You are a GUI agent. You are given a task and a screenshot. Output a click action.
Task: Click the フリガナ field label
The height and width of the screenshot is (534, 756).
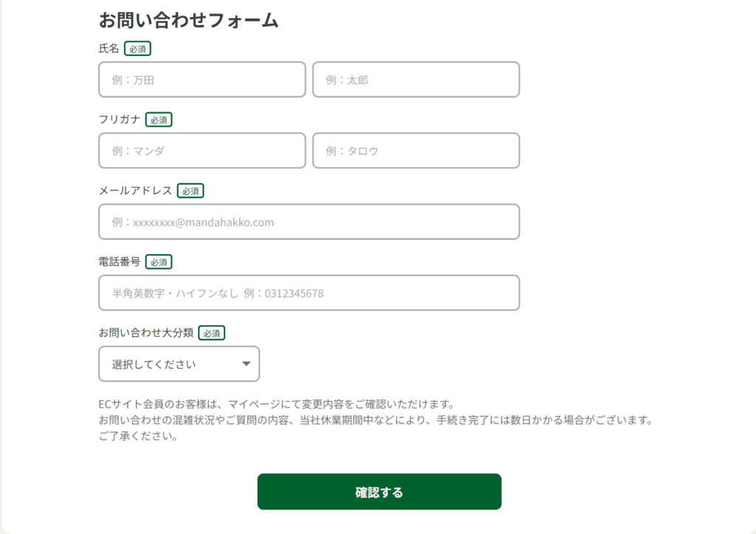[x=119, y=119]
